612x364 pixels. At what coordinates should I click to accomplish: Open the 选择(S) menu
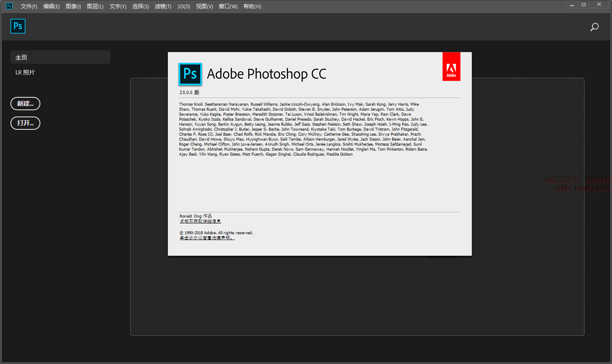coord(140,7)
